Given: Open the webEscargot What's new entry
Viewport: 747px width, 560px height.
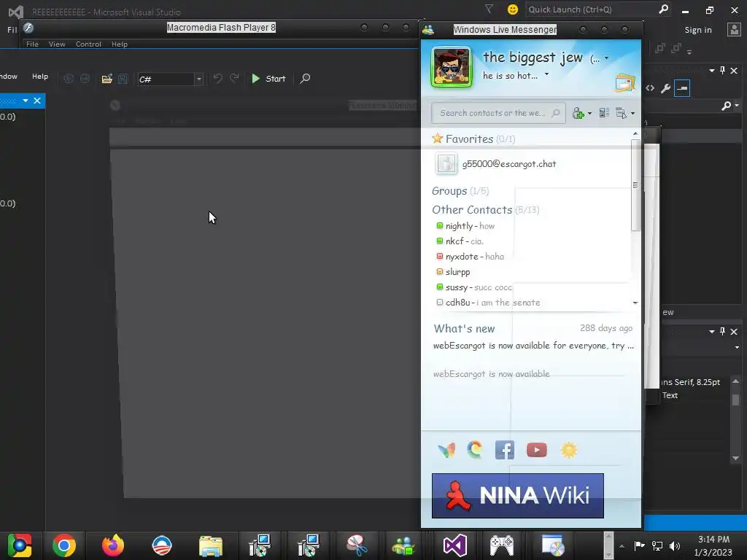Looking at the screenshot, I should point(533,346).
